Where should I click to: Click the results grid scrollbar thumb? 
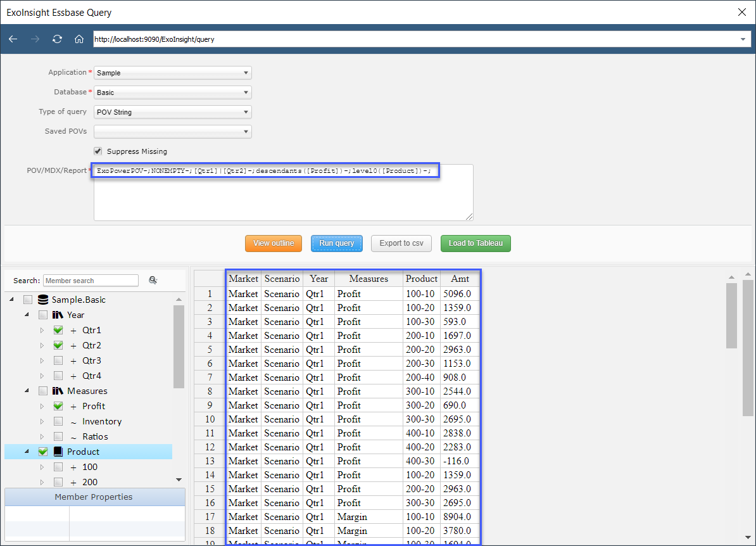click(x=731, y=315)
